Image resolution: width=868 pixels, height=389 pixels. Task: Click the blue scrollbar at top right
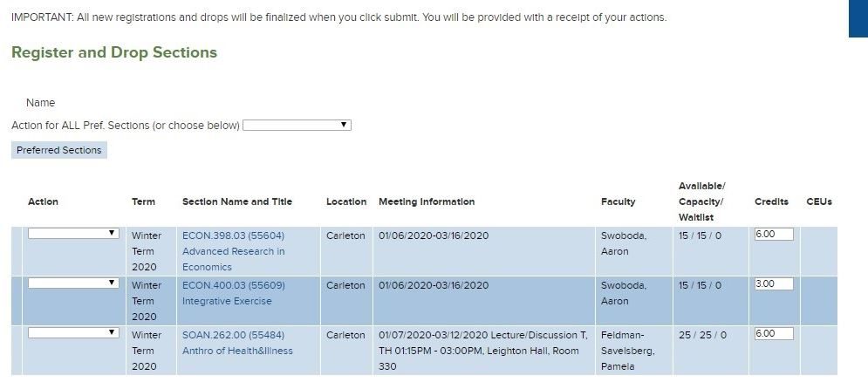[x=858, y=18]
